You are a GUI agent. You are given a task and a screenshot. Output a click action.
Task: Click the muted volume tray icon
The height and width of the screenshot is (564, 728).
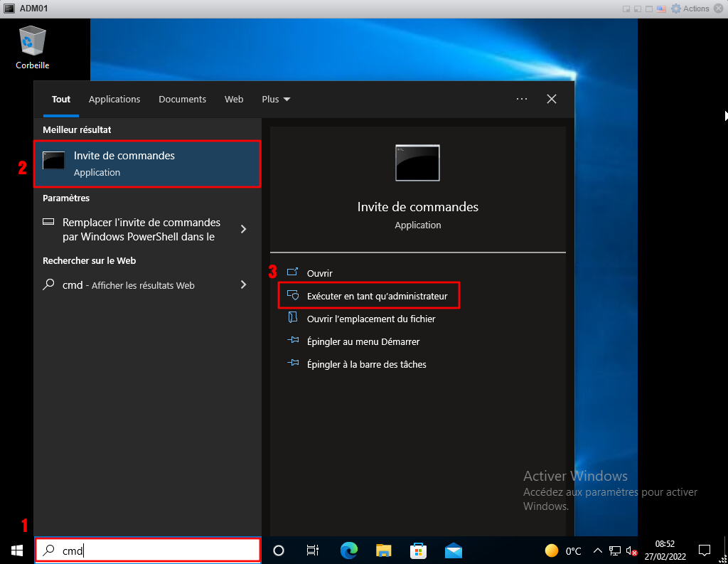(631, 550)
